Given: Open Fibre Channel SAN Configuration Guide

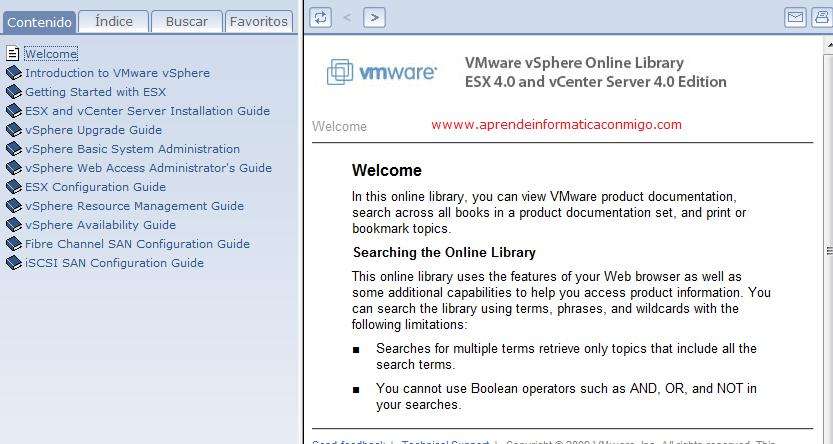Looking at the screenshot, I should (x=138, y=244).
